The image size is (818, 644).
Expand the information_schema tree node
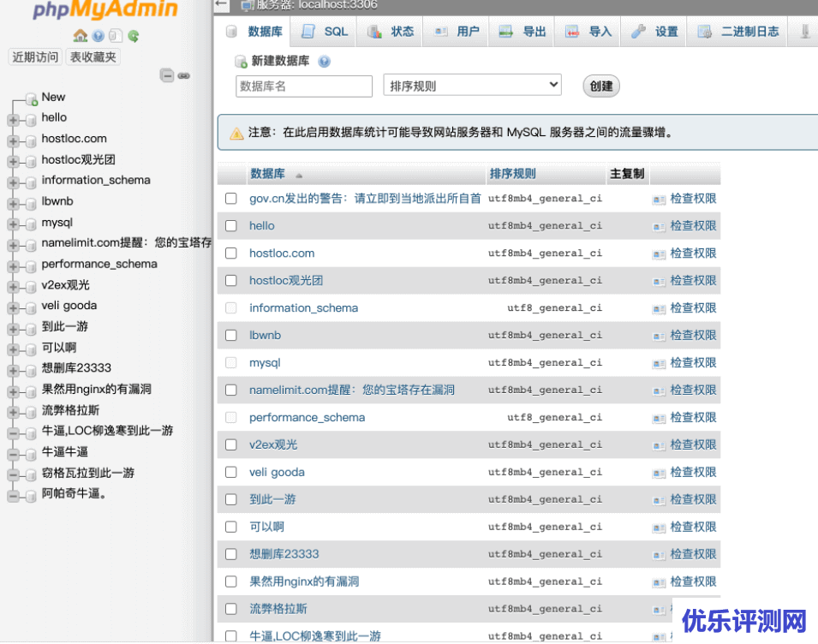click(x=13, y=182)
